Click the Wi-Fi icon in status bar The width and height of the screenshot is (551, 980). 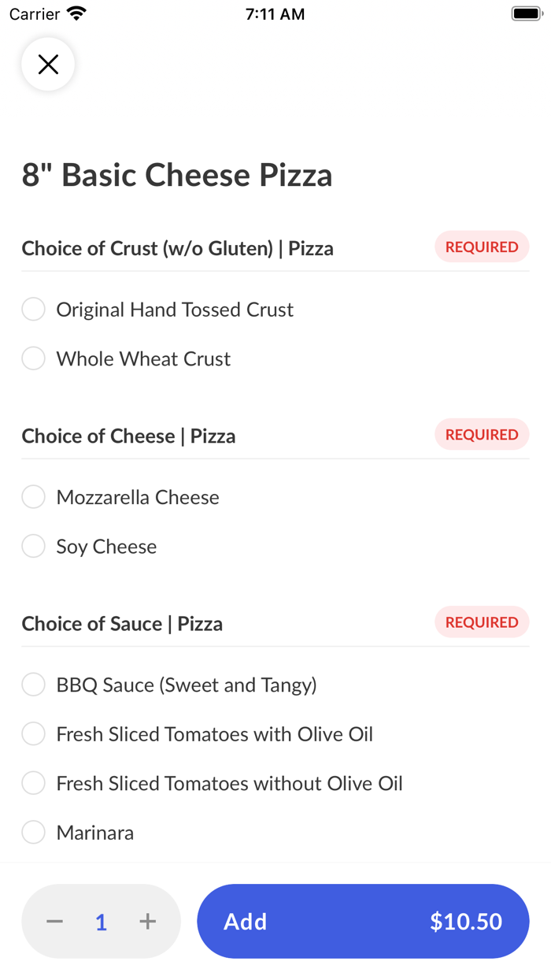pos(75,13)
